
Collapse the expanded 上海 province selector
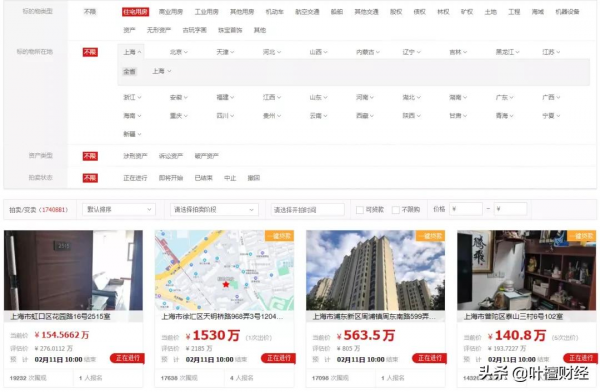pos(132,52)
